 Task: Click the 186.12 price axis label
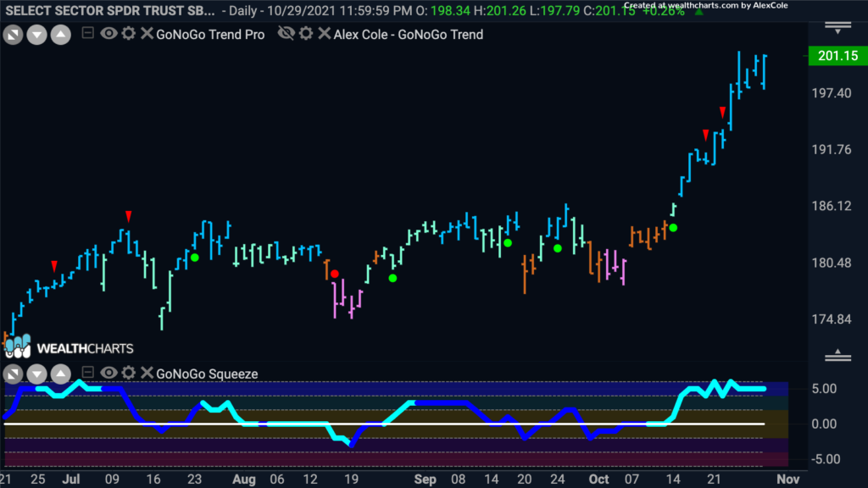click(832, 206)
